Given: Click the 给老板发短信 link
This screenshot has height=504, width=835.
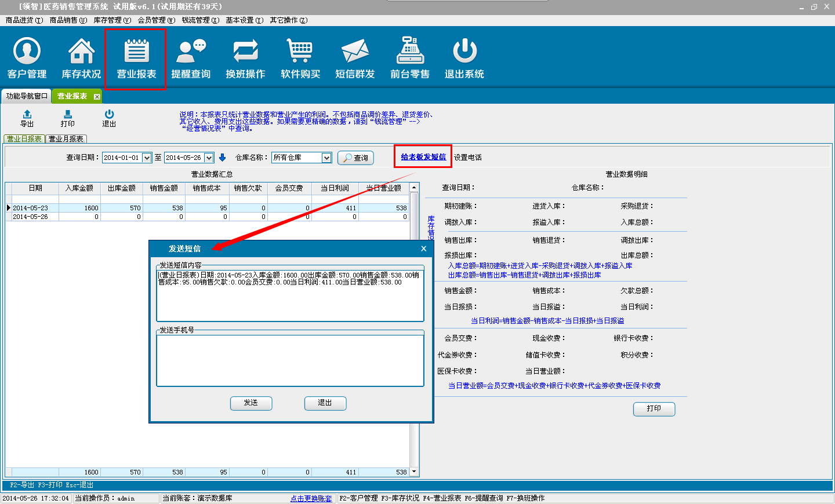Looking at the screenshot, I should [423, 157].
